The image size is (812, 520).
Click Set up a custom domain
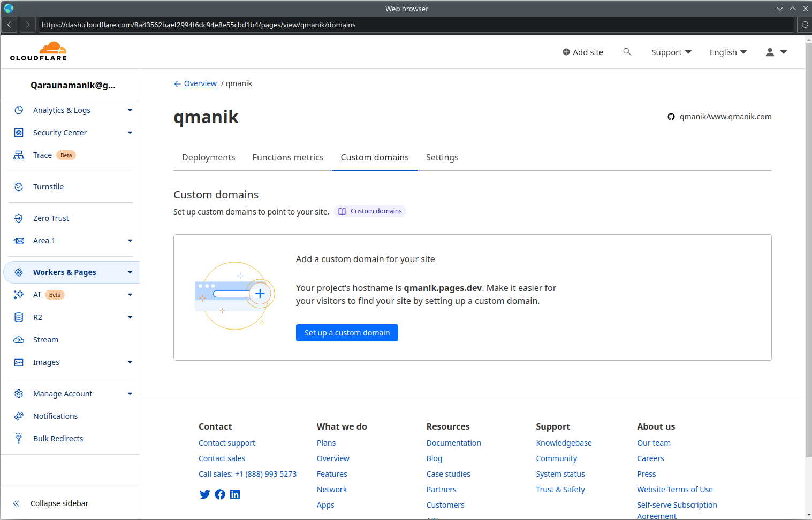pyautogui.click(x=347, y=332)
